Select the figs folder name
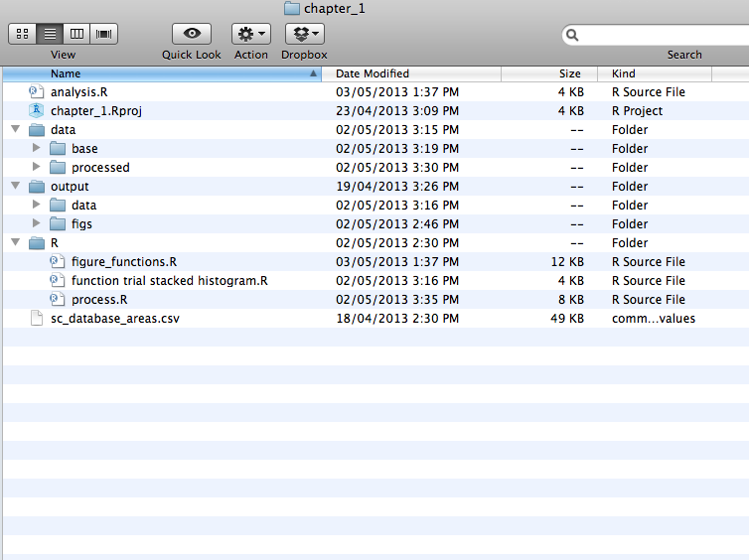 point(81,224)
